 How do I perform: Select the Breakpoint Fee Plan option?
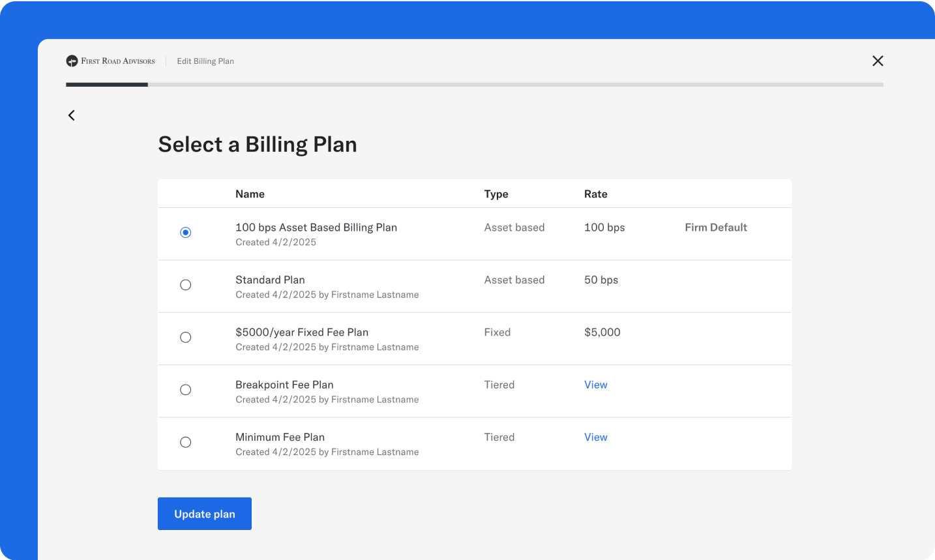point(185,389)
